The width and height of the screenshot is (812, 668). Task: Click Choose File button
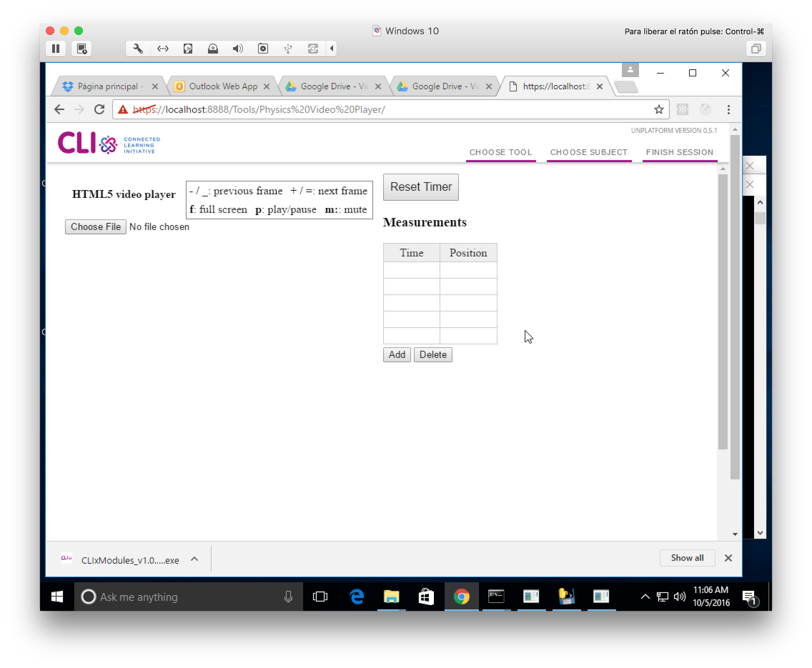pyautogui.click(x=95, y=227)
